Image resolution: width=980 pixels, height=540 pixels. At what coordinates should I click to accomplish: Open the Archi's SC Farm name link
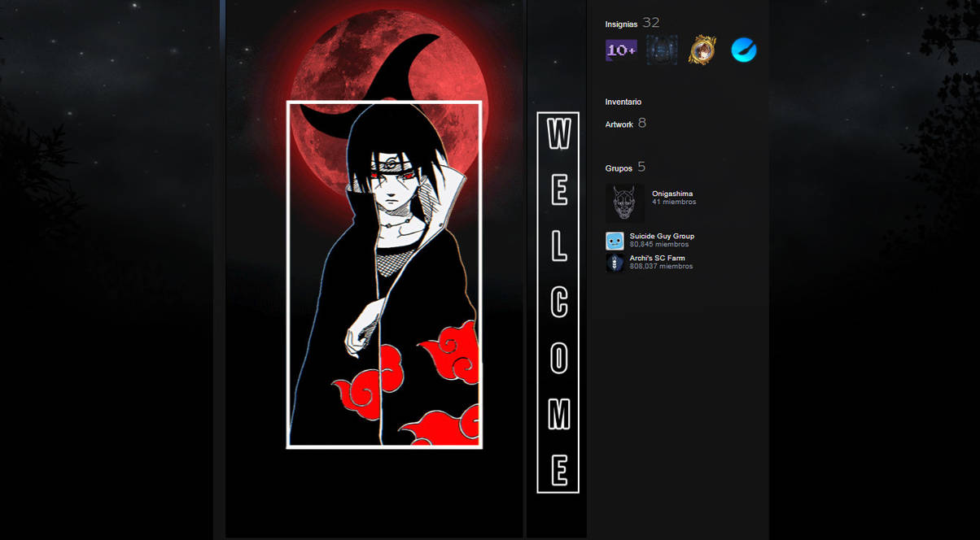tap(657, 258)
